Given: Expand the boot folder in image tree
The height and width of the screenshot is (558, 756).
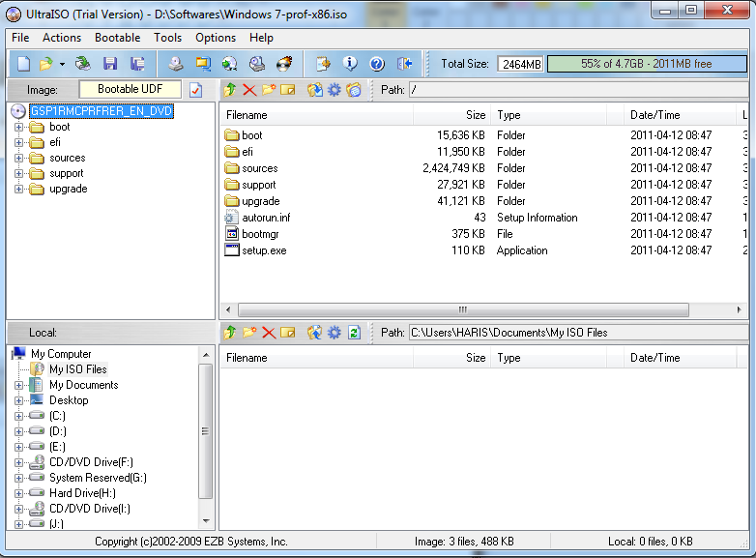Looking at the screenshot, I should click(18, 128).
